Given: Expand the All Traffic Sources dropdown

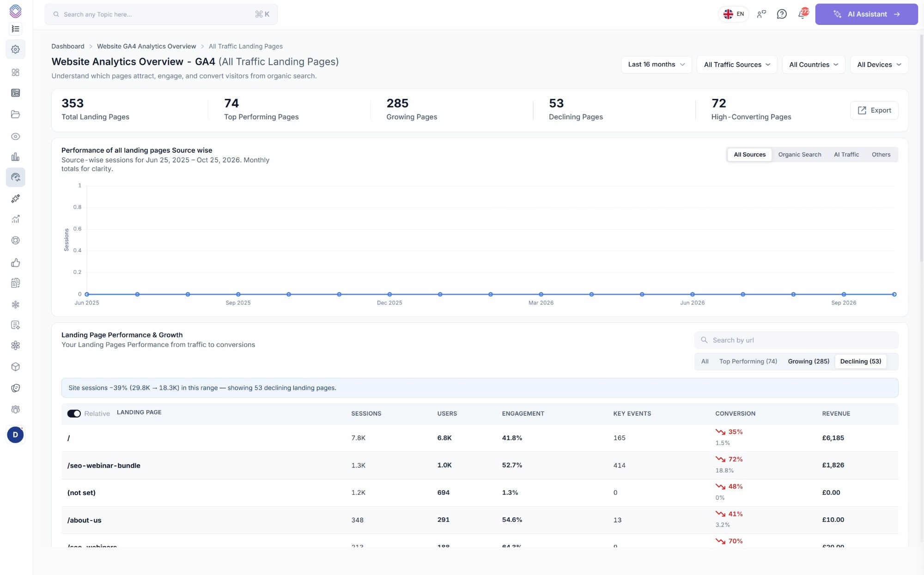Looking at the screenshot, I should point(737,65).
